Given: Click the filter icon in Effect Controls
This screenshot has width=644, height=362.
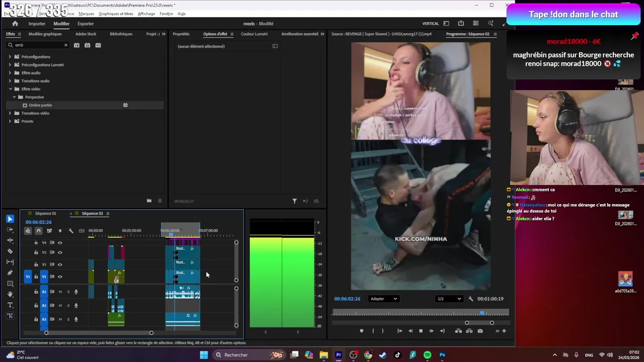Looking at the screenshot, I should [x=294, y=201].
